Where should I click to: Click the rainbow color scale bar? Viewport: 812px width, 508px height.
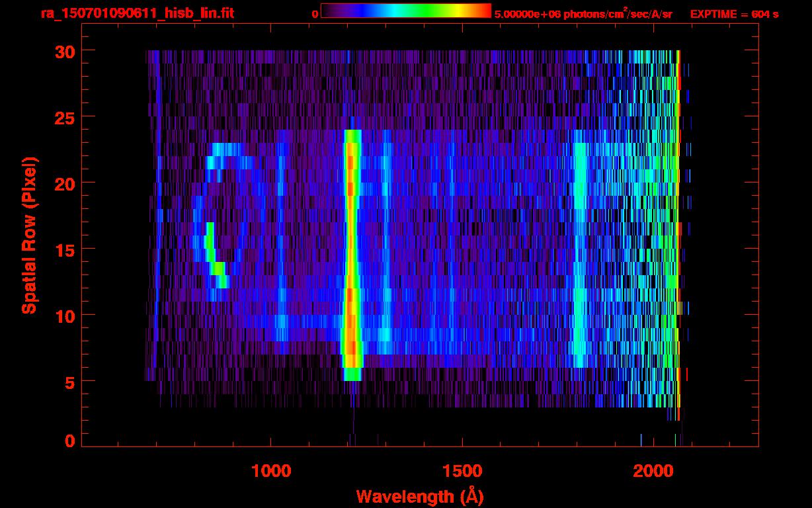[x=405, y=11]
